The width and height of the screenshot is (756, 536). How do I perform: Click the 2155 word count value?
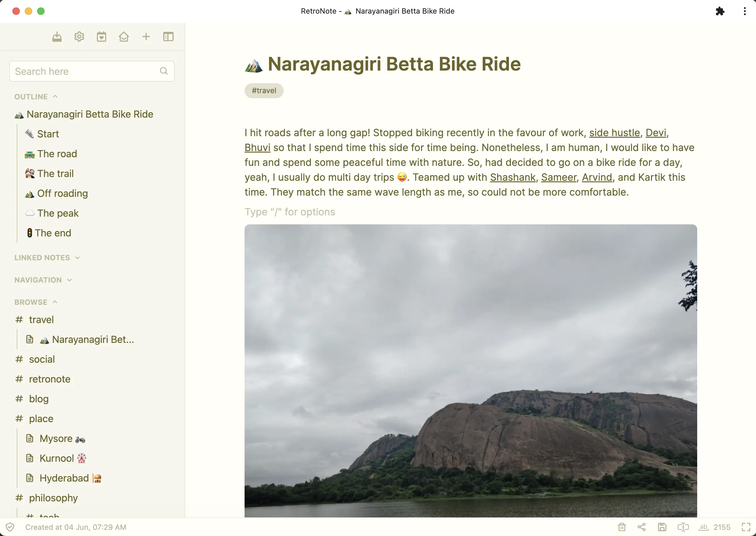(722, 527)
